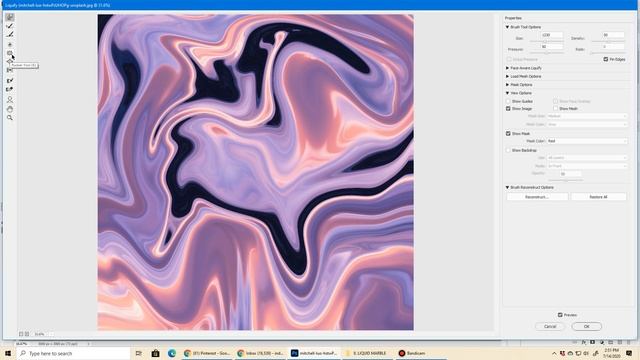Image resolution: width=640 pixels, height=360 pixels.
Task: Select the Reconstruct tool
Action: (10, 26)
